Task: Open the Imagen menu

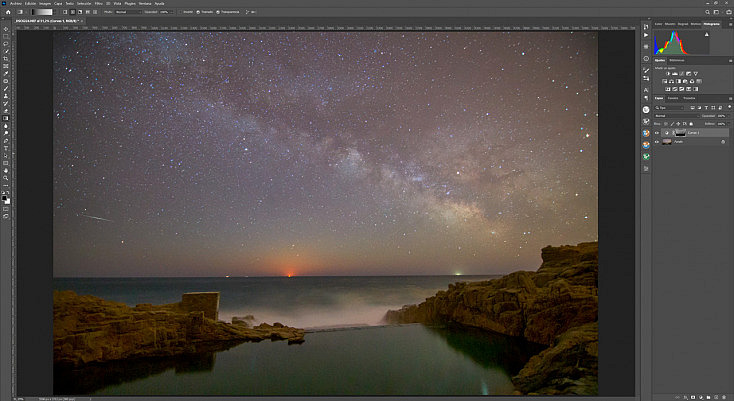Action: pos(45,3)
